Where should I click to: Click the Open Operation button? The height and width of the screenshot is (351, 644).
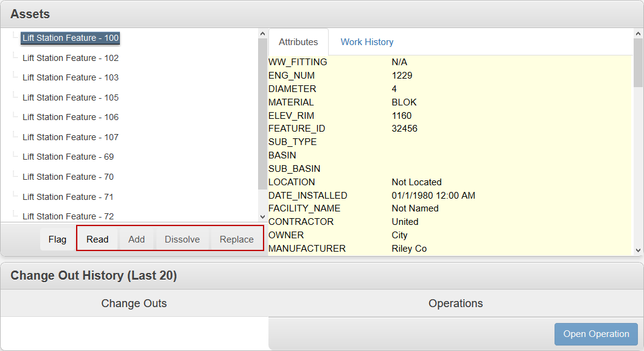[x=596, y=334]
